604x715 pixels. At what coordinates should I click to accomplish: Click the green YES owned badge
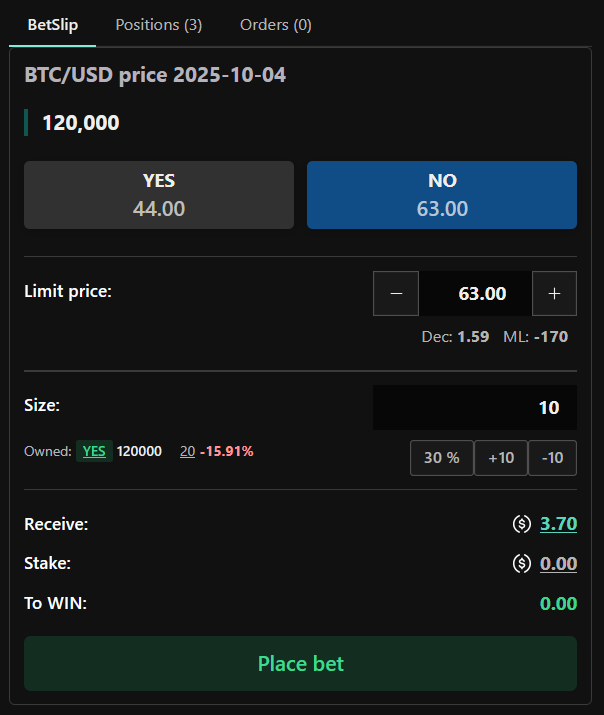(94, 451)
